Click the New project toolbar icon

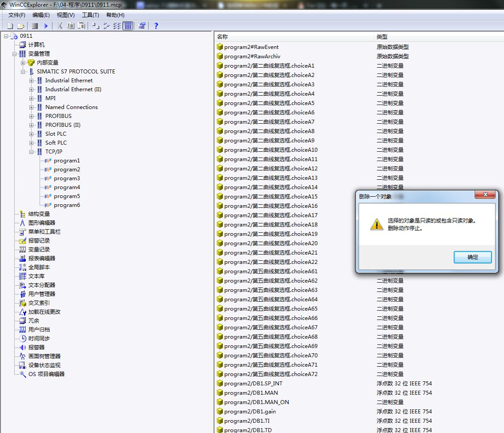pos(10,26)
